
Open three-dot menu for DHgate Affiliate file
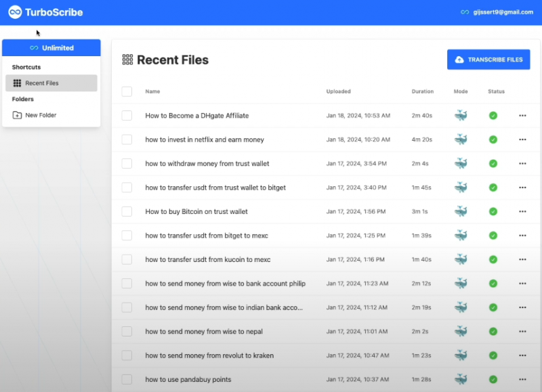click(x=522, y=116)
